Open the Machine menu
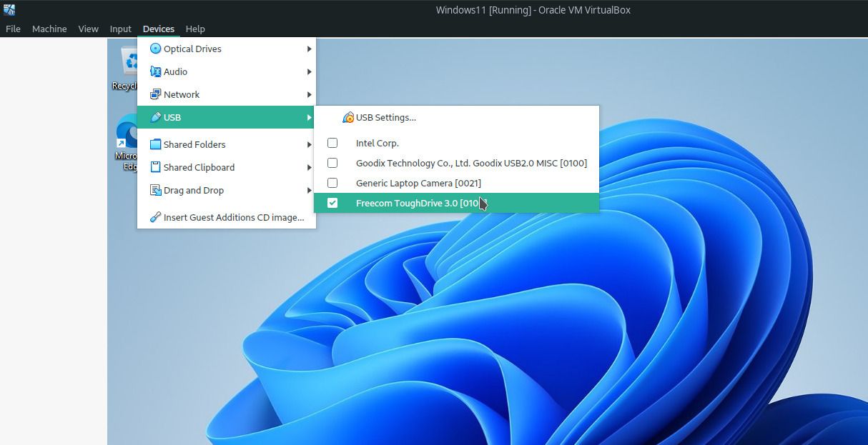This screenshot has height=445, width=868. click(49, 29)
